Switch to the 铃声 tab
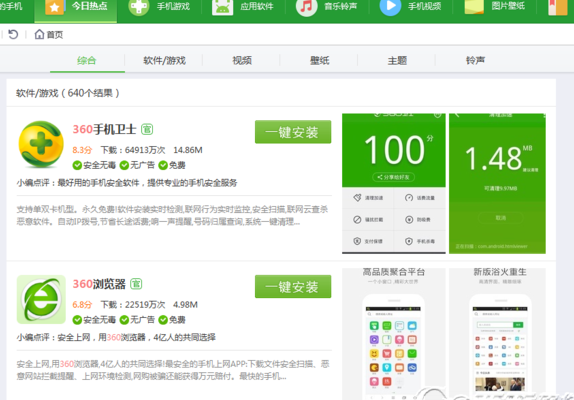This screenshot has height=400, width=574. [475, 60]
